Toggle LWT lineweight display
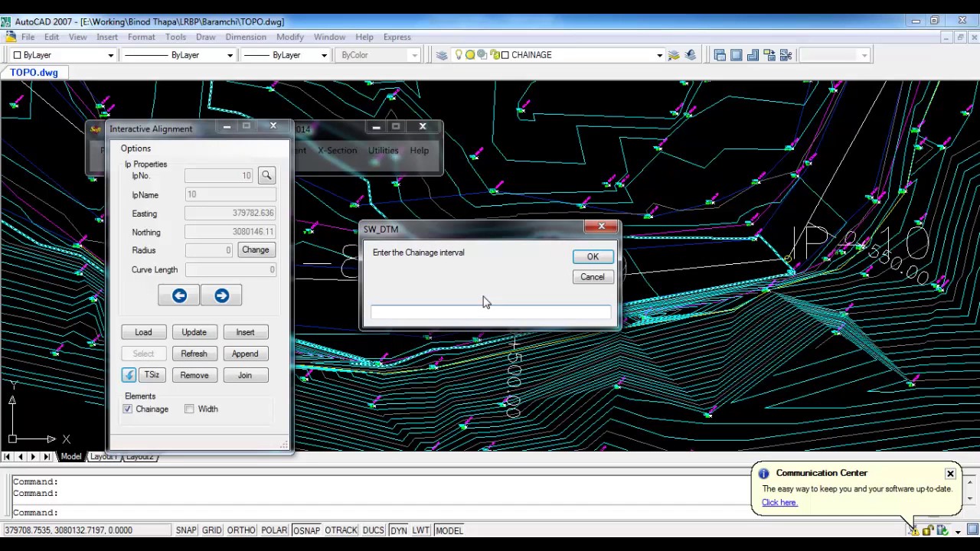This screenshot has width=980, height=551. [x=421, y=530]
